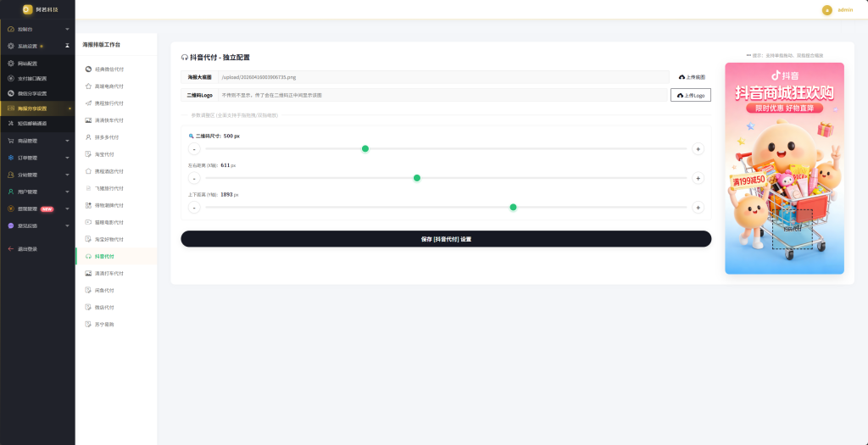Click the admin avatar icon
Screen dimensions: 868x445
click(x=827, y=10)
